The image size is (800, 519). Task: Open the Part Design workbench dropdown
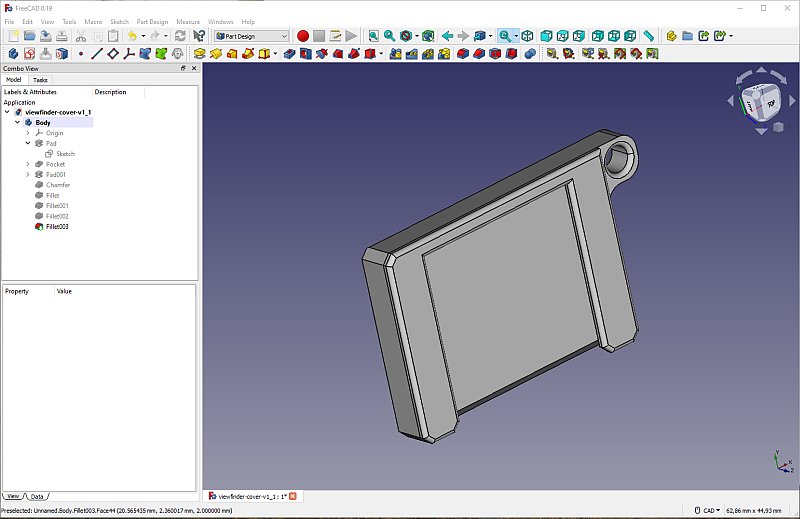coord(252,36)
